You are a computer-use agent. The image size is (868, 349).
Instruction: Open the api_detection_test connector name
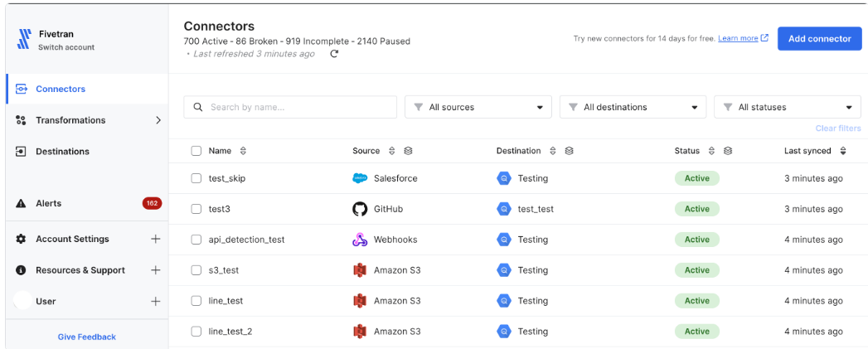(247, 240)
